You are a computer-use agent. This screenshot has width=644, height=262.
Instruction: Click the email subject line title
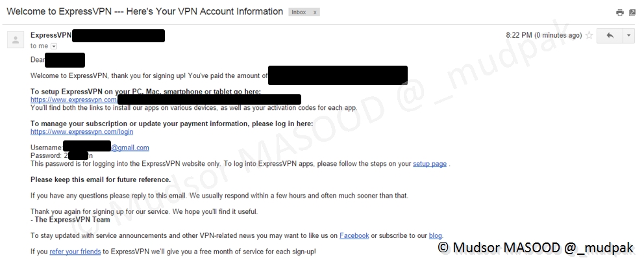point(145,12)
